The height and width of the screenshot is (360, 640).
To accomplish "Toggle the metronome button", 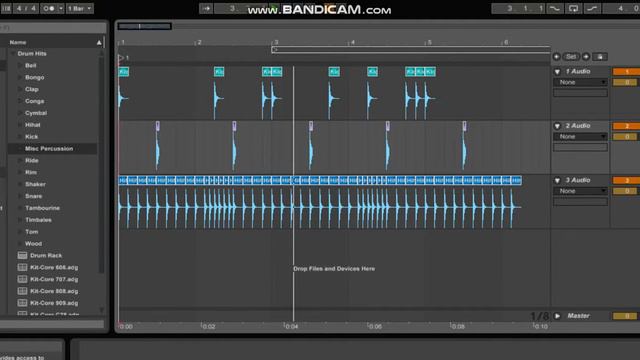I will 48,8.
